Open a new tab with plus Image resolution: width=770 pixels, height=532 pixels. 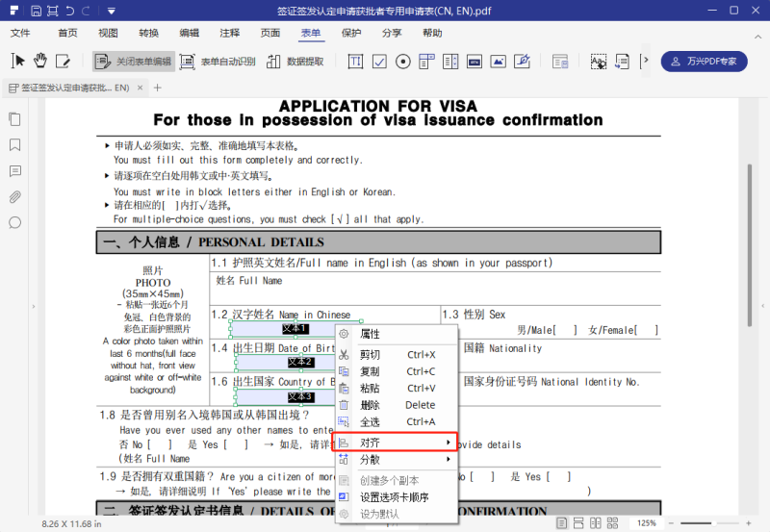[158, 88]
